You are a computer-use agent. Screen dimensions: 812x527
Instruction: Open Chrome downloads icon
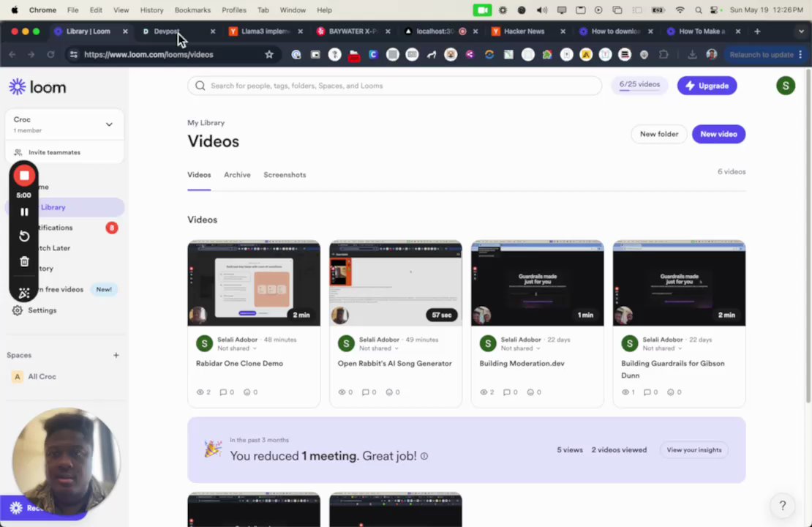click(x=692, y=54)
